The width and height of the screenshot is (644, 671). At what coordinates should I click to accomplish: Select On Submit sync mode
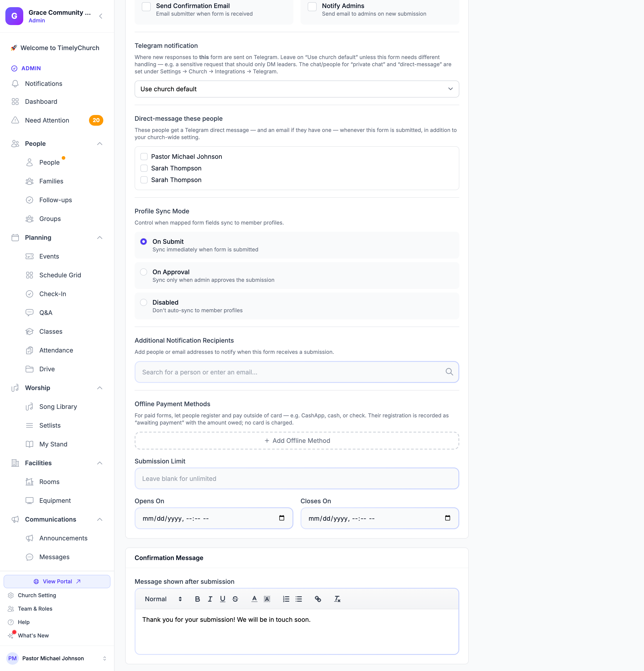tap(144, 241)
